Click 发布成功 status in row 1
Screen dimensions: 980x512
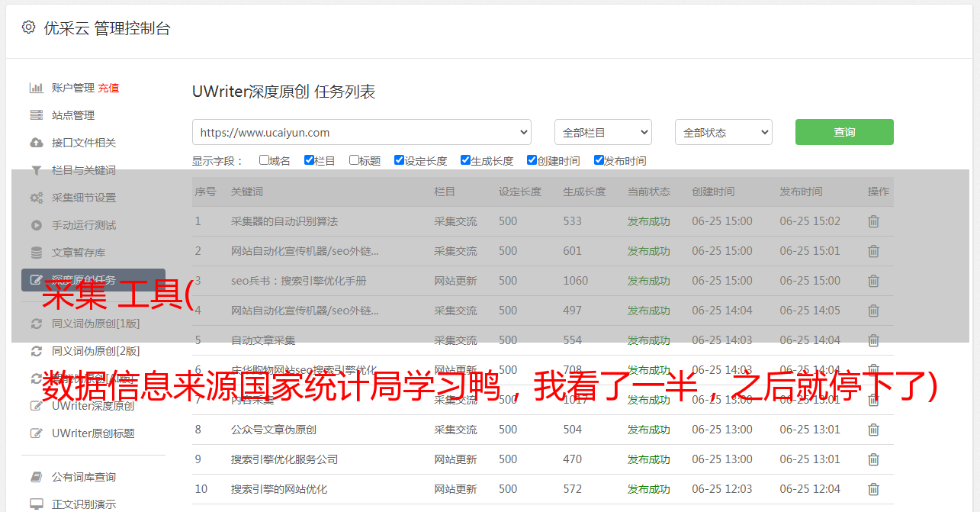[649, 221]
